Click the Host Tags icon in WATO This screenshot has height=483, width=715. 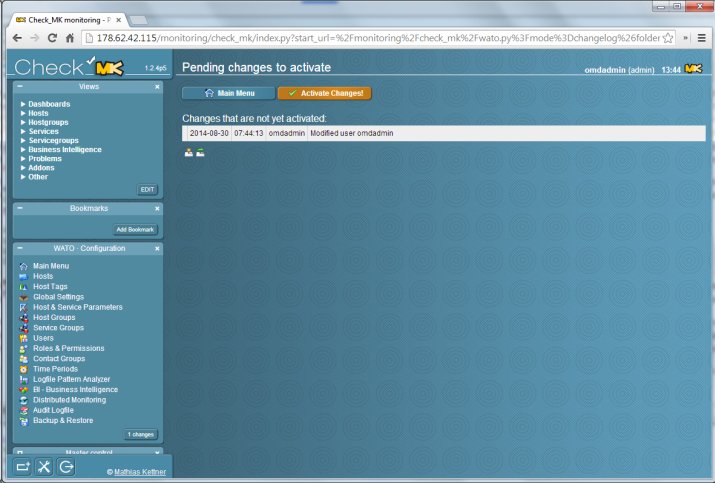coord(23,287)
